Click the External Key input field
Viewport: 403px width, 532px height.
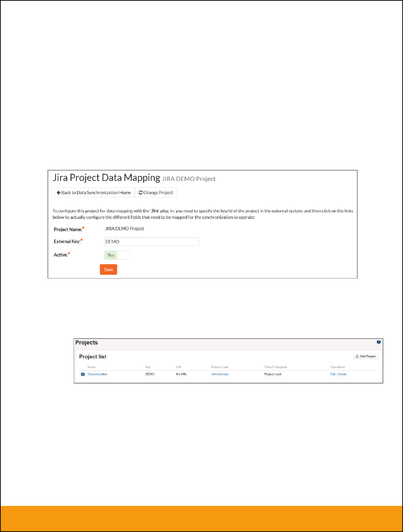coord(152,242)
